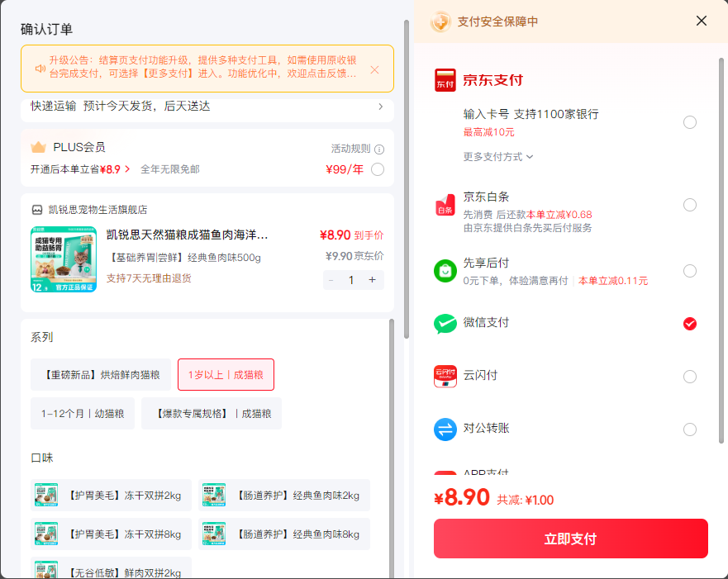Click the blue 对公转账 transfer icon
Screen dimensions: 728x579
tap(445, 430)
